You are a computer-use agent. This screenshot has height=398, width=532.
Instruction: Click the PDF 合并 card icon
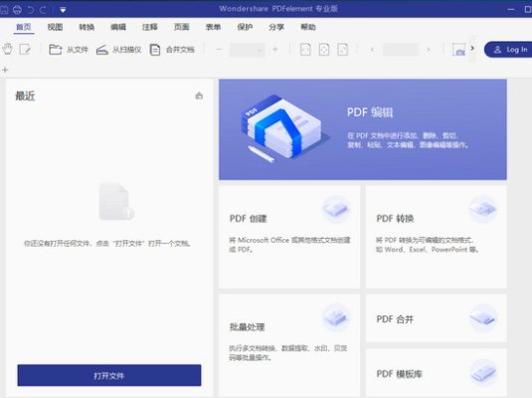point(483,318)
